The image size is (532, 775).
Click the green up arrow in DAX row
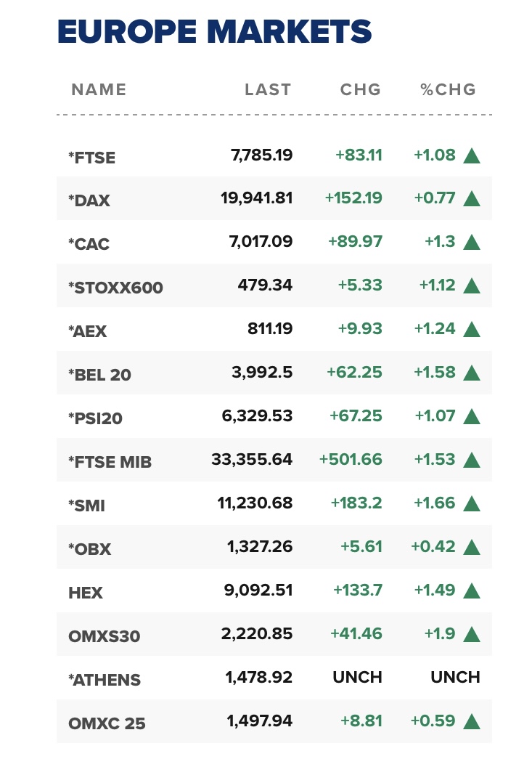[x=472, y=198]
